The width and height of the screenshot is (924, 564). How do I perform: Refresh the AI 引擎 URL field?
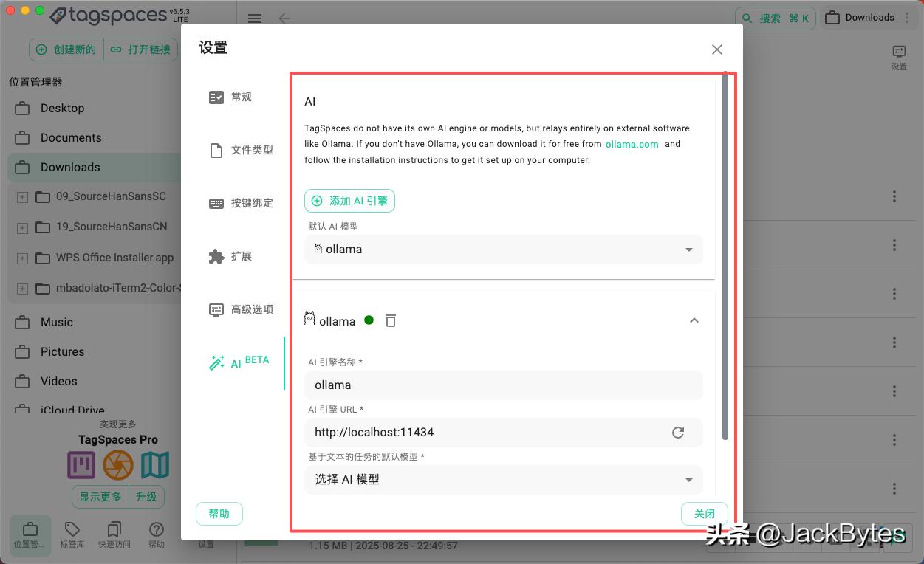pyautogui.click(x=678, y=433)
